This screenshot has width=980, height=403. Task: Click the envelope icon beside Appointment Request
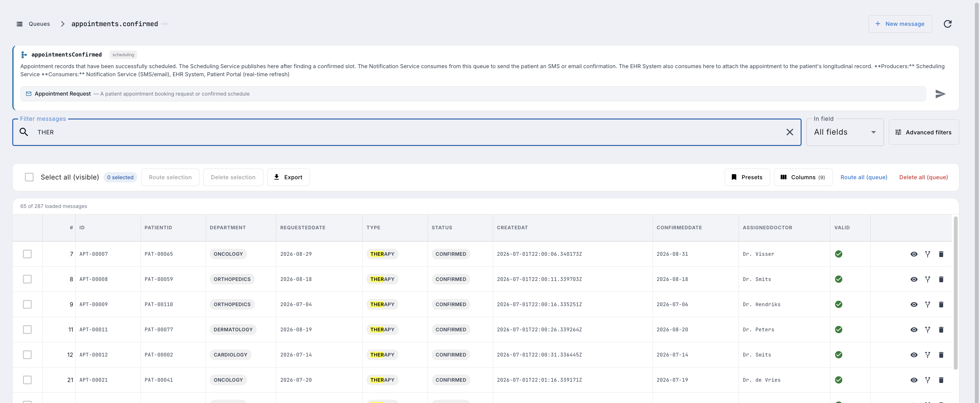tap(28, 94)
